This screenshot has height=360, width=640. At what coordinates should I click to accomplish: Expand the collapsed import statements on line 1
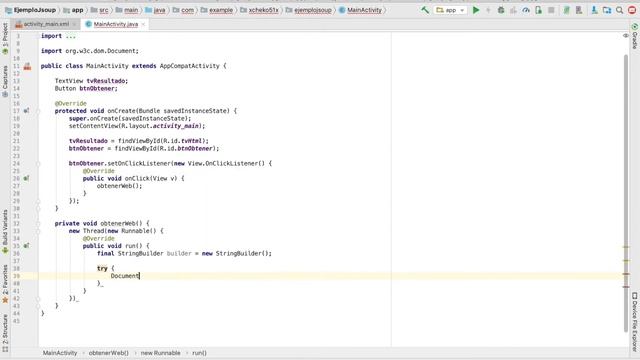pyautogui.click(x=70, y=36)
